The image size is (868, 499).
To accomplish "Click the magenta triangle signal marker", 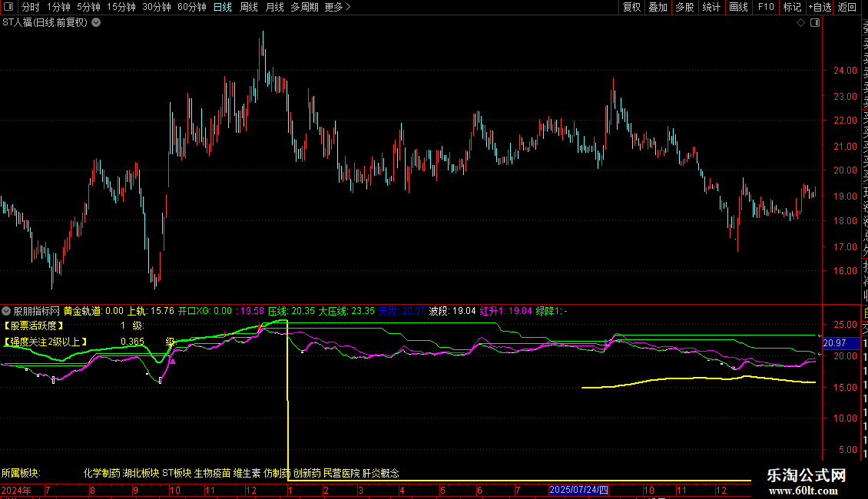I will (173, 362).
